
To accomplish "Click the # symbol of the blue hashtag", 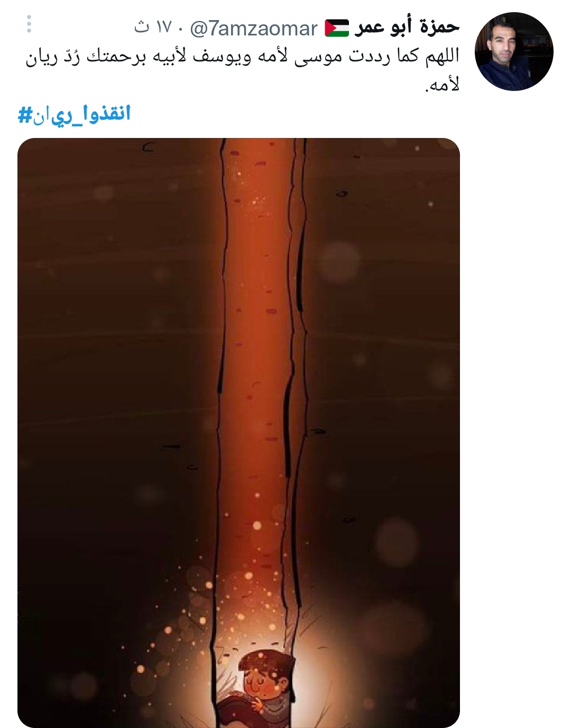I will click(x=25, y=115).
